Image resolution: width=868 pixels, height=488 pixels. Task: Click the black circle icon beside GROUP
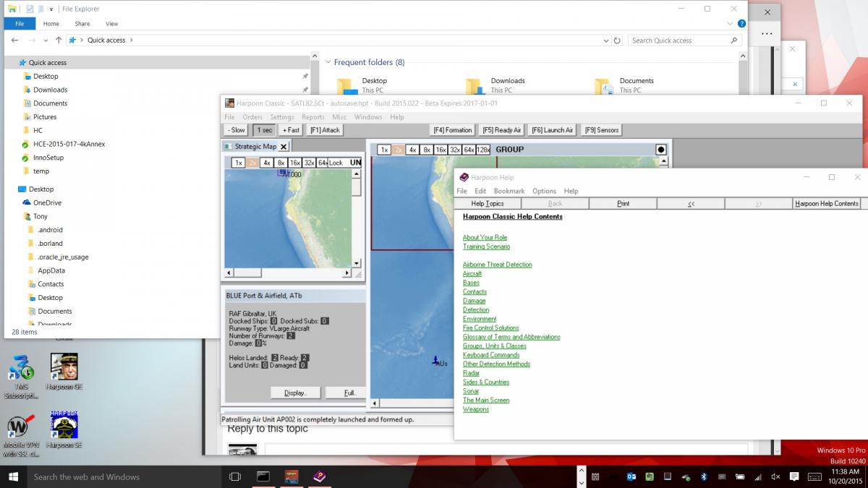661,150
